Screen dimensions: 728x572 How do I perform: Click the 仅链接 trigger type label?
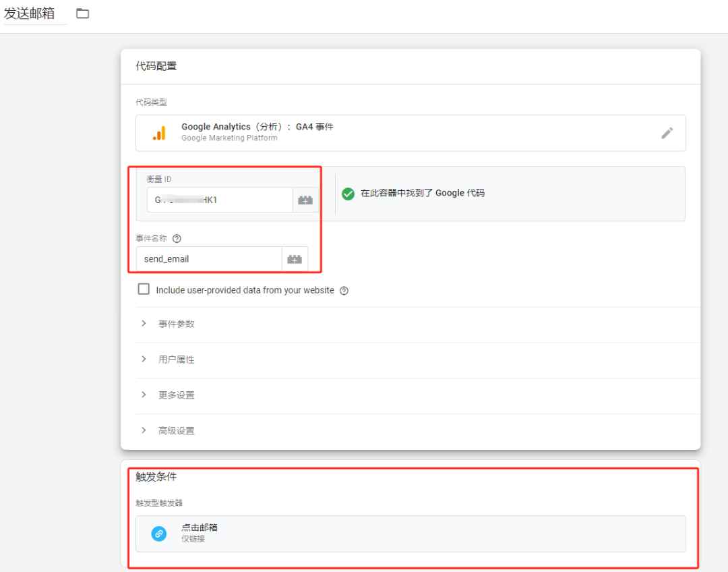(193, 539)
